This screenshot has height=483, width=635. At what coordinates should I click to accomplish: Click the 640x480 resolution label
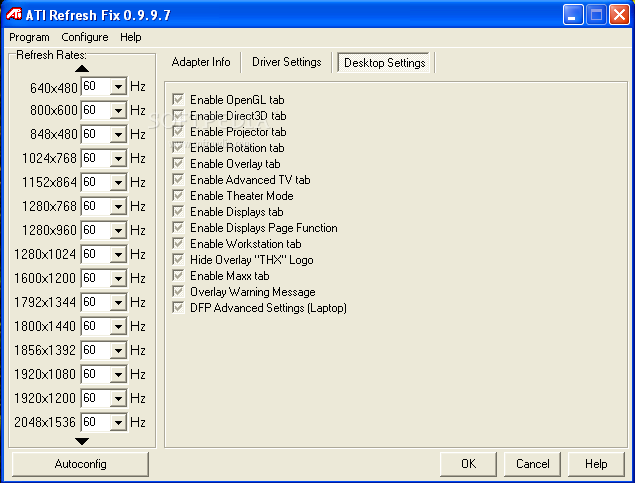[53, 88]
